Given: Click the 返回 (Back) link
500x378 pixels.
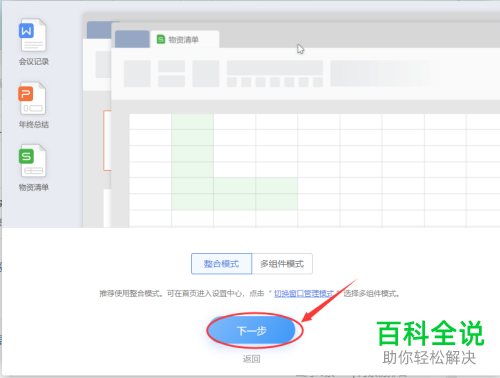Looking at the screenshot, I should point(251,359).
